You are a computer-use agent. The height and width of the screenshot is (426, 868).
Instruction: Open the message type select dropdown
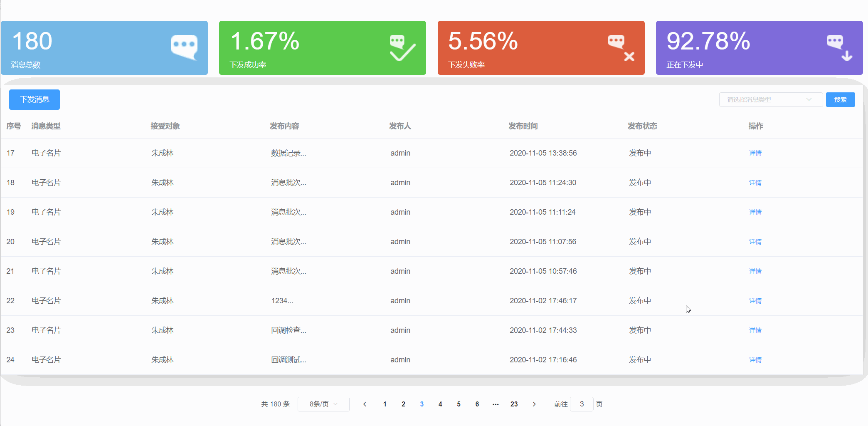[770, 99]
